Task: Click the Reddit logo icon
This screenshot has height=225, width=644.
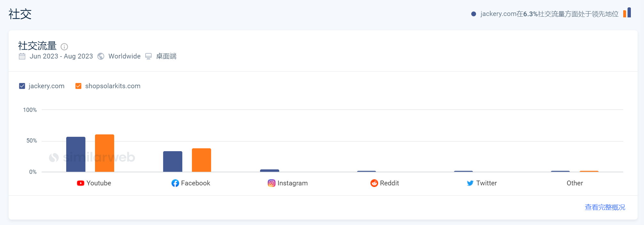Action: [374, 183]
